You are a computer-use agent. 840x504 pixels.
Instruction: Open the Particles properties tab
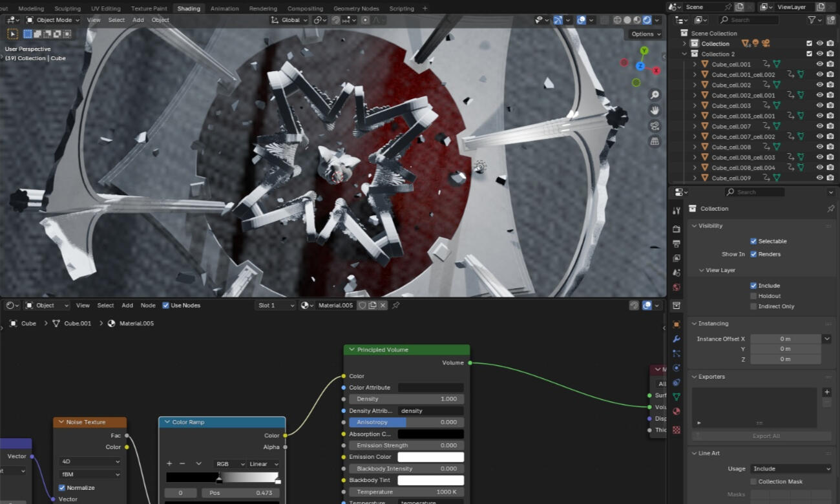[677, 353]
